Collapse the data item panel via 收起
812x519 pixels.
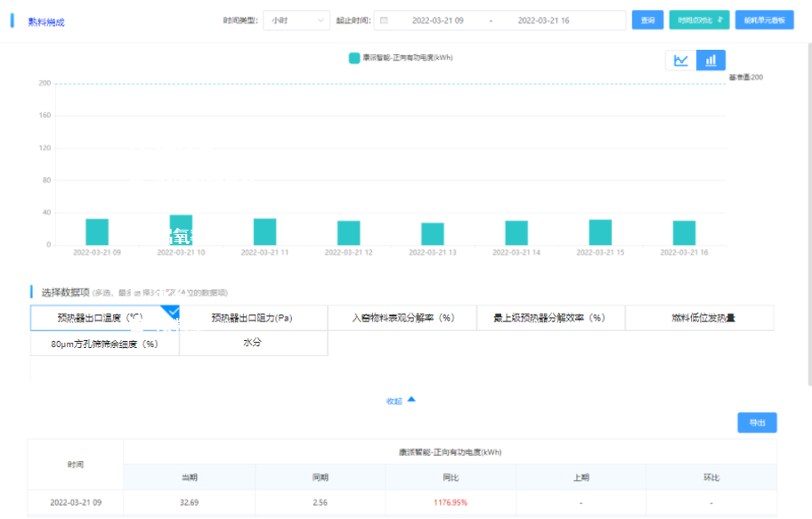(x=401, y=401)
